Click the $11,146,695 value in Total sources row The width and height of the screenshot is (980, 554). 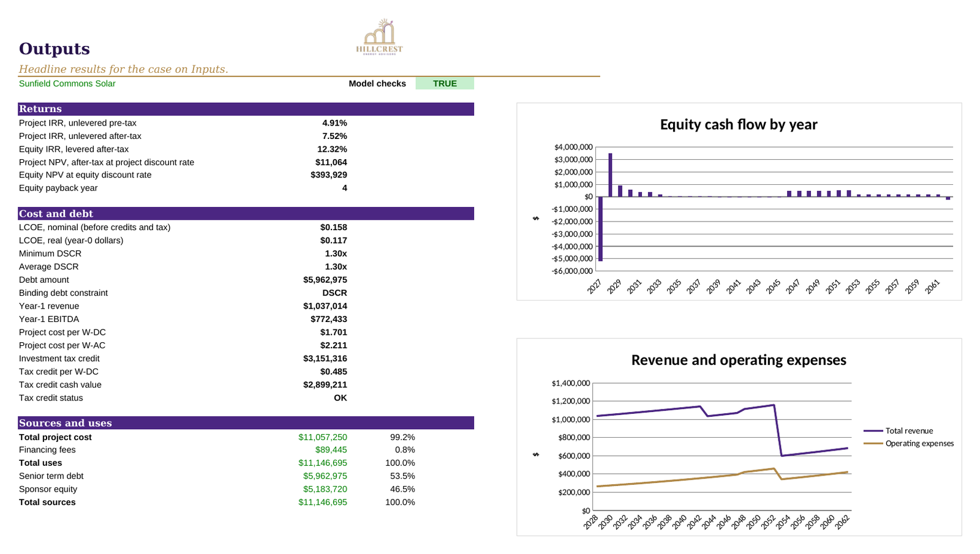(323, 503)
